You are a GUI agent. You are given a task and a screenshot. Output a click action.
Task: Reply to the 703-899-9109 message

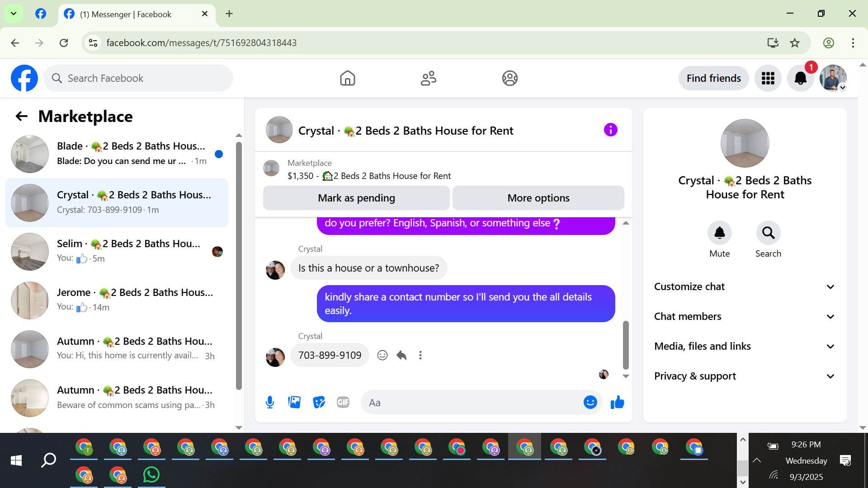[x=401, y=355]
